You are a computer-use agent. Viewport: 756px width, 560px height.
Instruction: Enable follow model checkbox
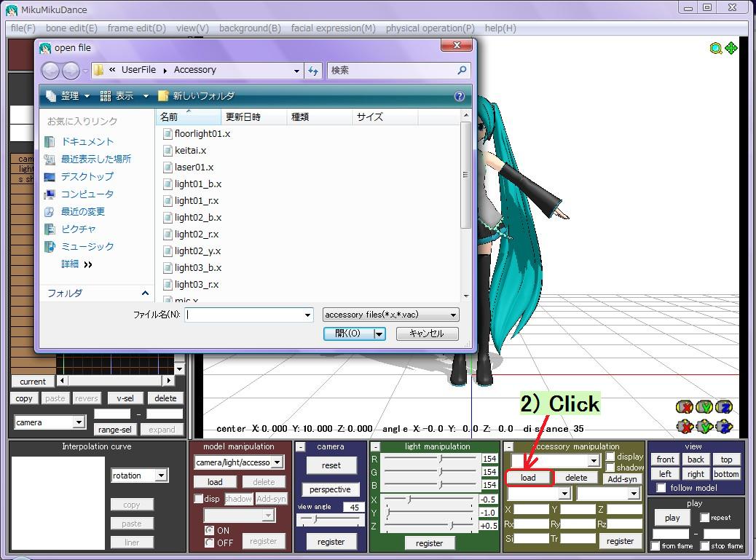[x=661, y=488]
